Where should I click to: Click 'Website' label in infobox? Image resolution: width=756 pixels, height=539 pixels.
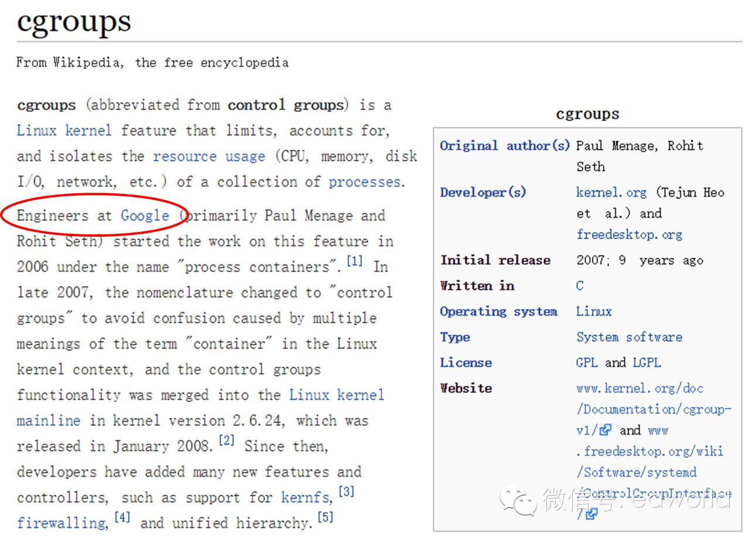466,388
